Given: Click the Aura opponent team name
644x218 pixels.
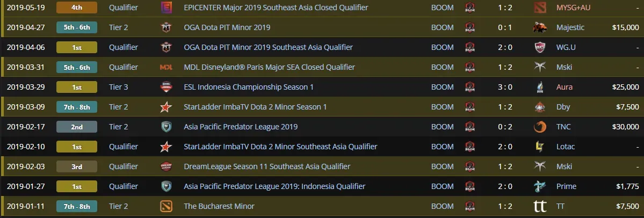Looking at the screenshot, I should (565, 87).
